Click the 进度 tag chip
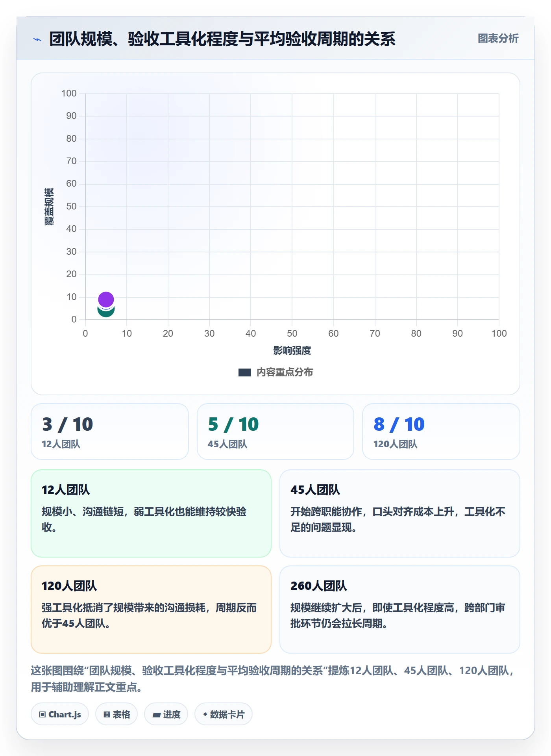 (166, 714)
